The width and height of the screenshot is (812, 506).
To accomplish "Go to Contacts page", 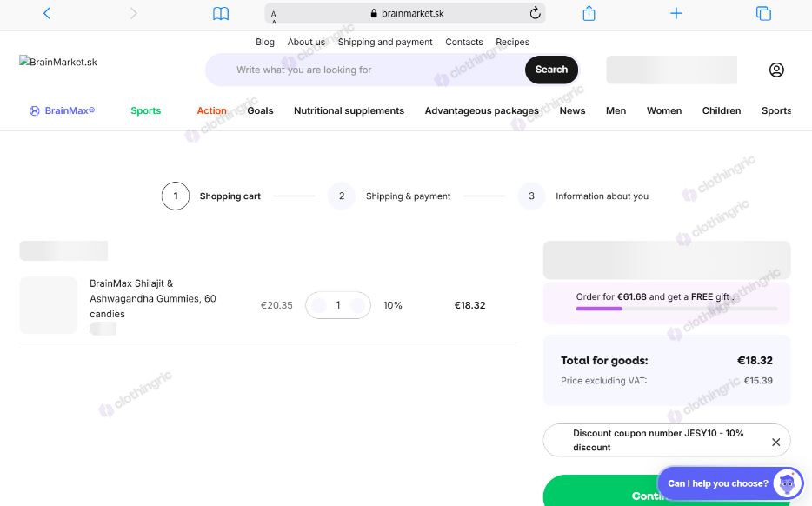I will [463, 42].
